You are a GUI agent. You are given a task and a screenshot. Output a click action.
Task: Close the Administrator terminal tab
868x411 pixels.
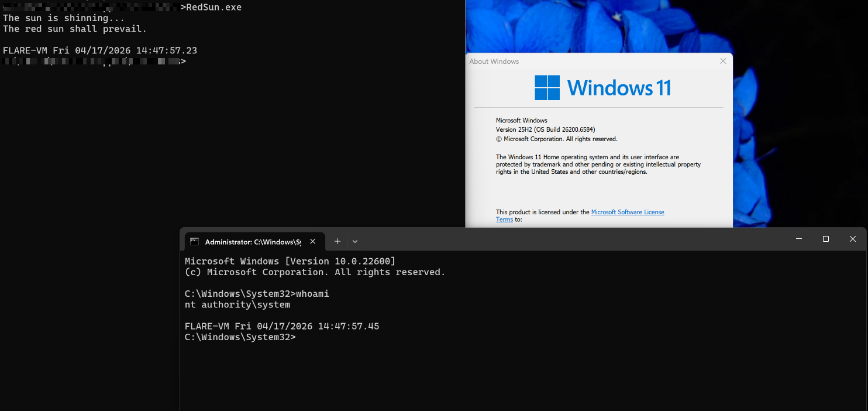313,241
